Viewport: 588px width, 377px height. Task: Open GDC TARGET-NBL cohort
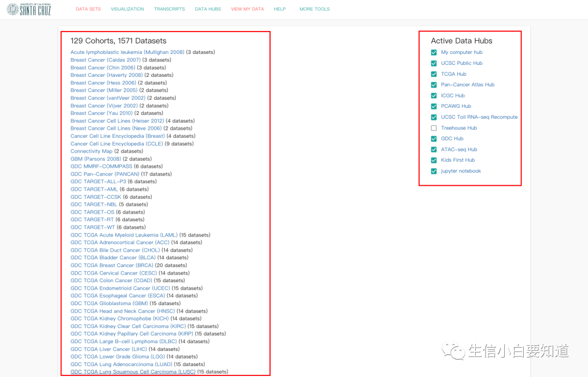(x=94, y=204)
